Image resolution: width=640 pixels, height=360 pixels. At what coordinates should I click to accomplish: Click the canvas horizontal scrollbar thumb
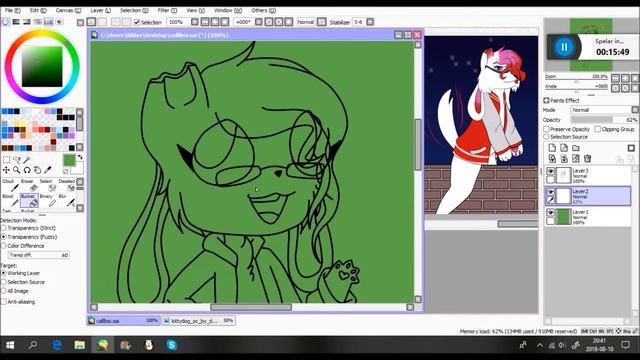(251, 307)
